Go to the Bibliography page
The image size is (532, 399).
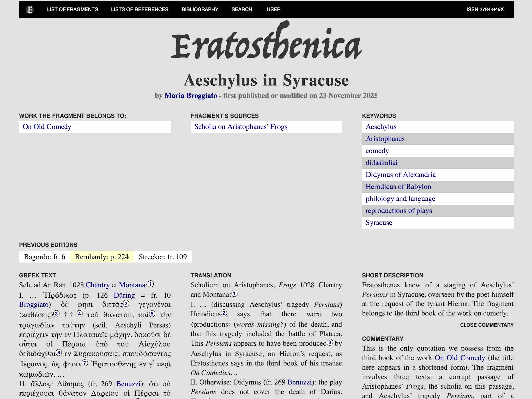click(x=199, y=9)
